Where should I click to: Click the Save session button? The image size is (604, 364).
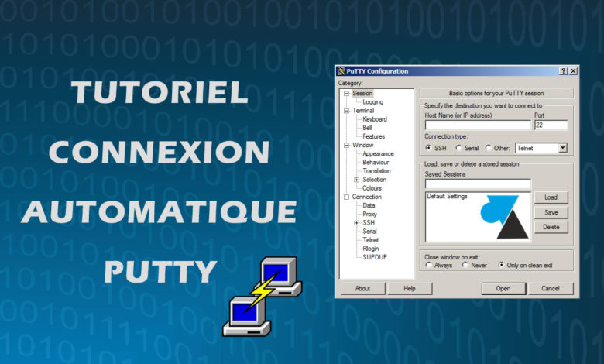click(x=551, y=212)
